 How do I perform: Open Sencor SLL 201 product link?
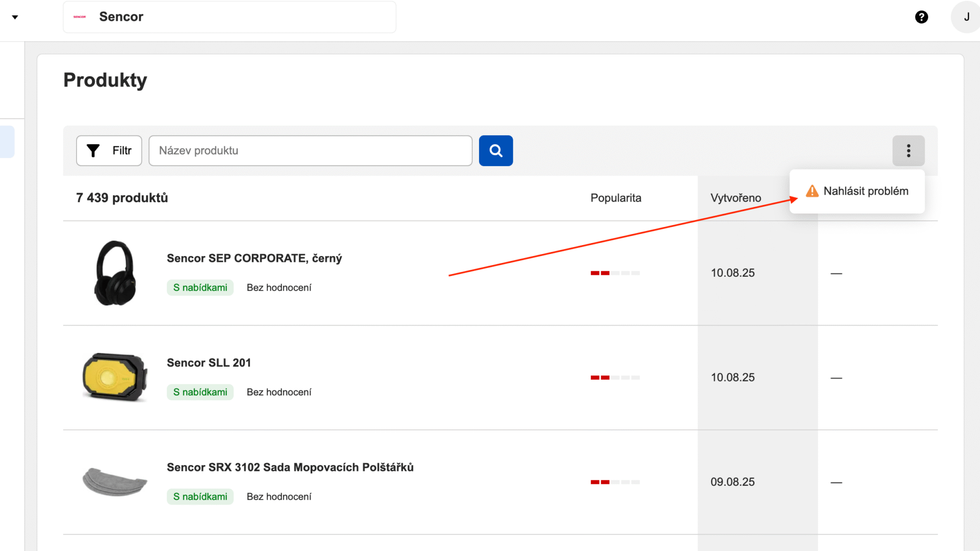(x=208, y=363)
